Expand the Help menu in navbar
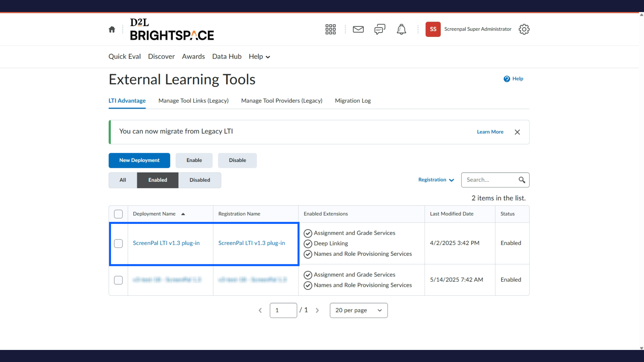 tap(259, 57)
